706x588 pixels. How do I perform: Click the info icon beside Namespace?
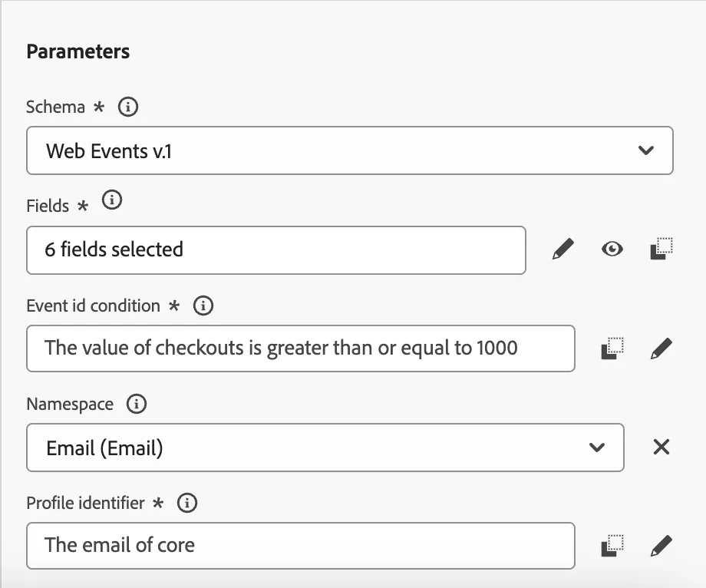pyautogui.click(x=137, y=404)
